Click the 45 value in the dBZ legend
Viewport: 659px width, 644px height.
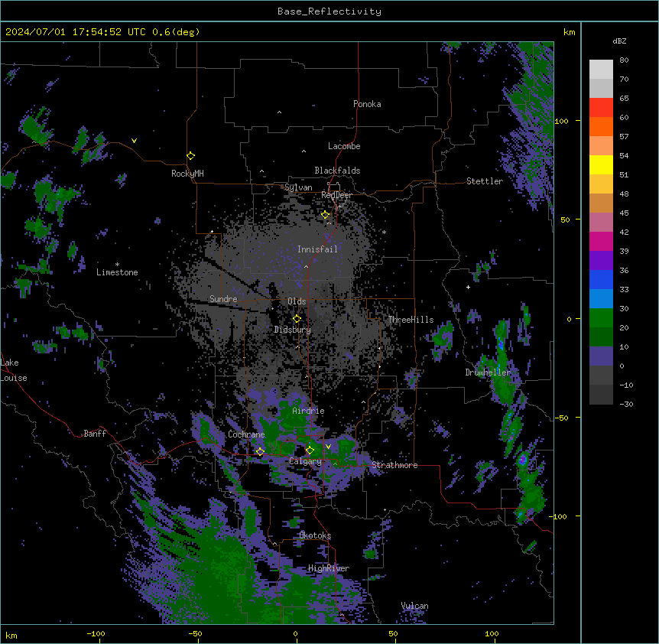tap(624, 213)
